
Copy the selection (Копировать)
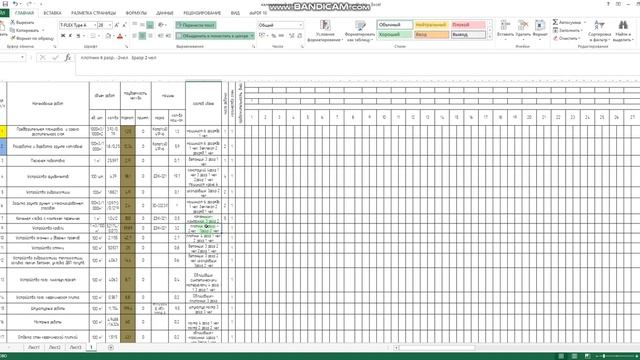[24, 30]
